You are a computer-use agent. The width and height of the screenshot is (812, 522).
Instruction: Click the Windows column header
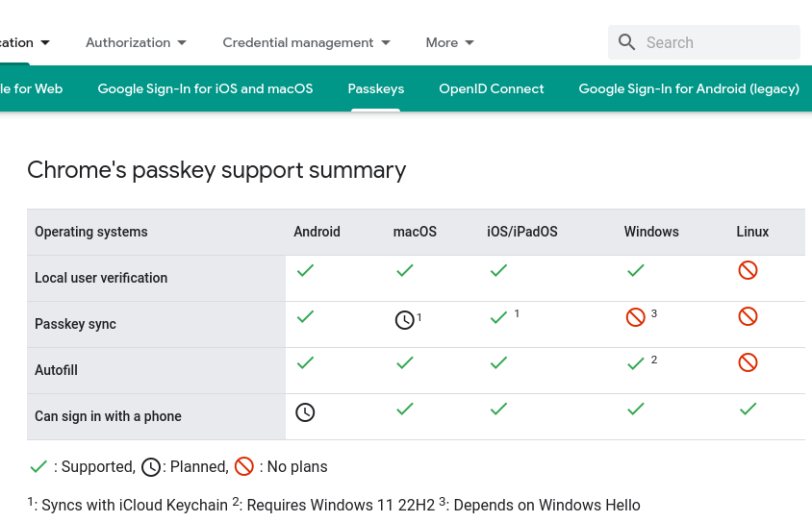pyautogui.click(x=651, y=232)
